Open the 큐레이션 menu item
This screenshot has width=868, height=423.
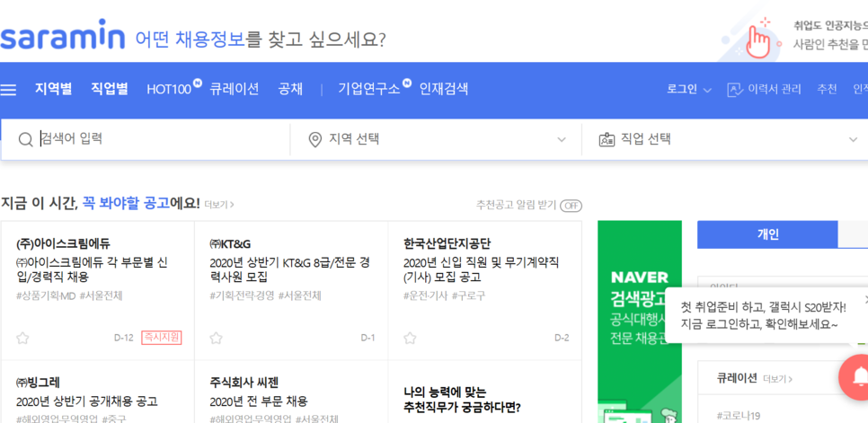(235, 89)
